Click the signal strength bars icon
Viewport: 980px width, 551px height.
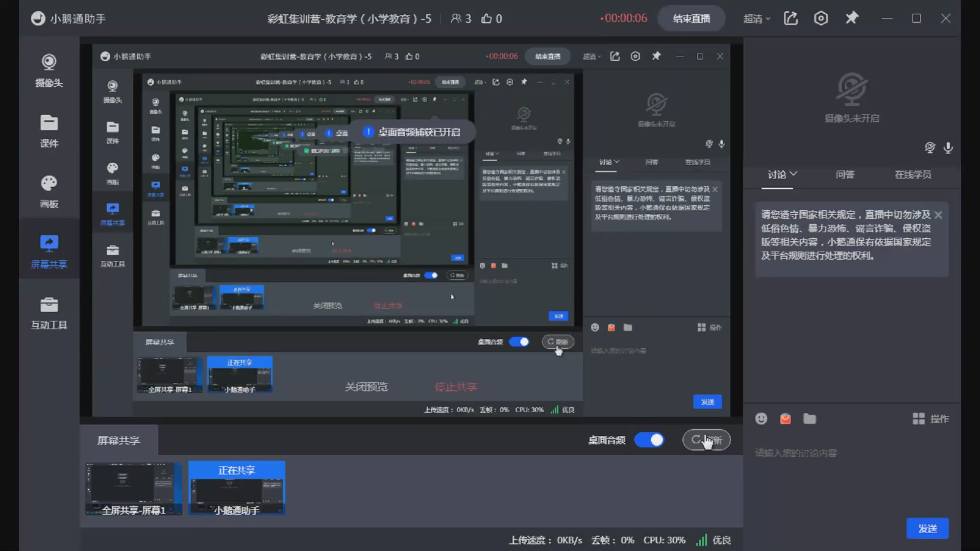point(702,540)
